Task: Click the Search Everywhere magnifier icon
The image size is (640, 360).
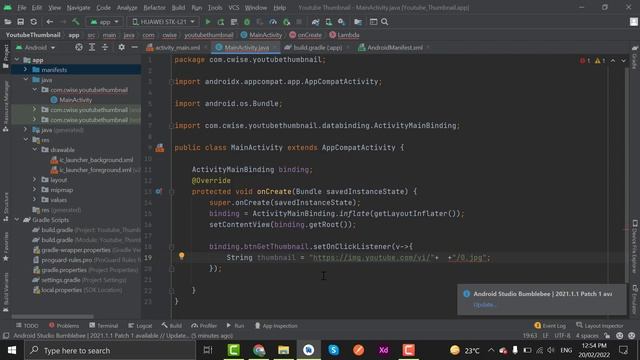Action: 384,22
